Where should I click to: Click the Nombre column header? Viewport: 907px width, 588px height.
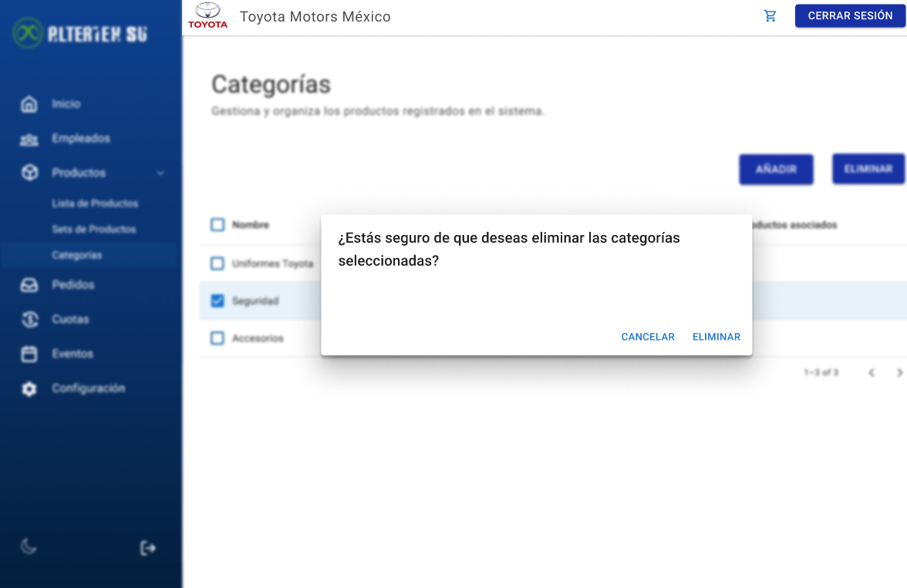click(251, 225)
